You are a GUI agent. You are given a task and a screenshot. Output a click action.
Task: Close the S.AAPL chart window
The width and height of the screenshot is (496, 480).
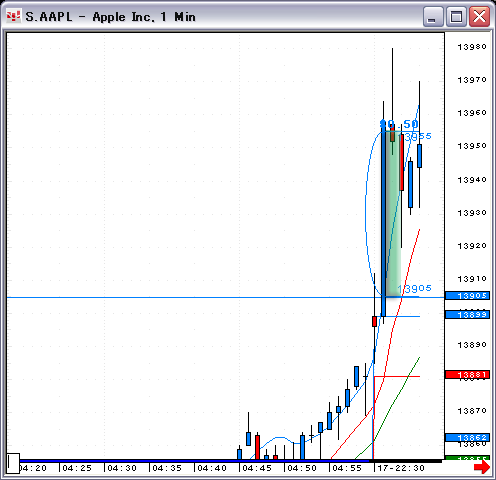coord(479,16)
